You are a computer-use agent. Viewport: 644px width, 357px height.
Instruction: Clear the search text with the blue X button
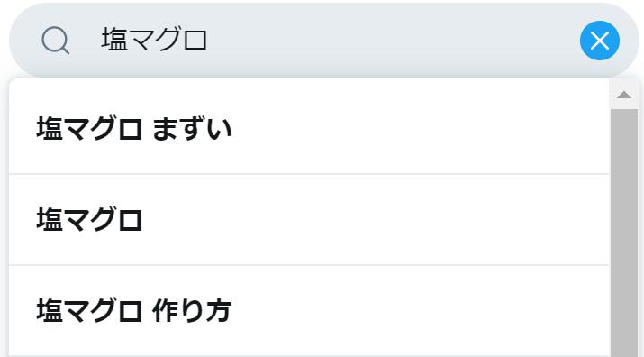point(600,41)
